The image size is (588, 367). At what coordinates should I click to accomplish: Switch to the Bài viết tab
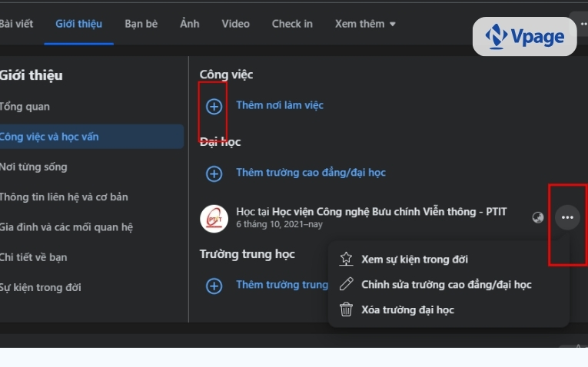pyautogui.click(x=16, y=24)
